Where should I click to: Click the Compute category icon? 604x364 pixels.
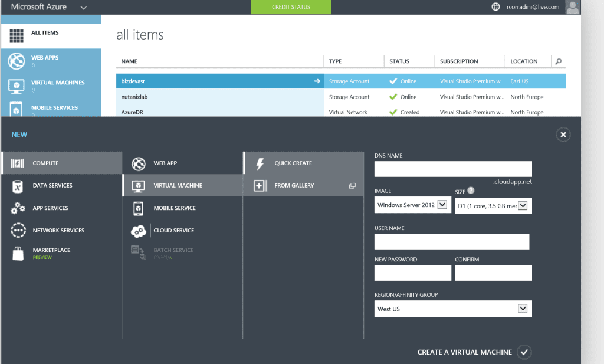17,163
